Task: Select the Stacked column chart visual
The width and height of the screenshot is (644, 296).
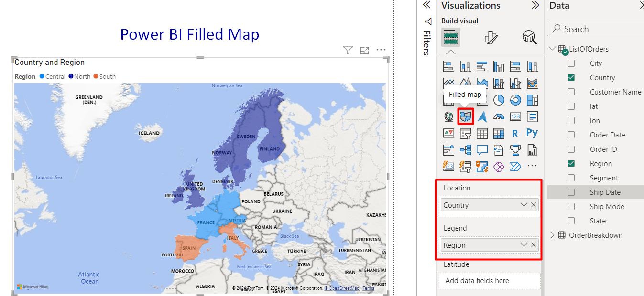Action: click(465, 67)
